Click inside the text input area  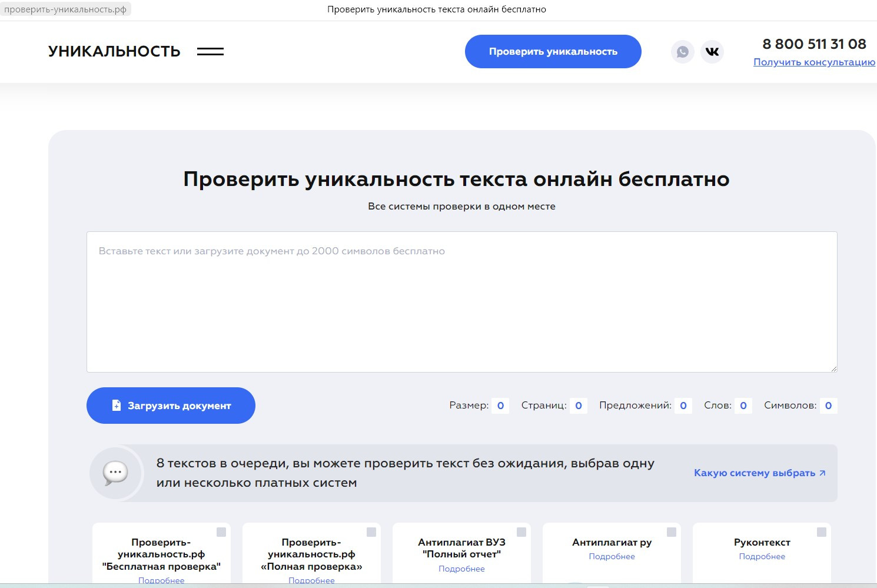[x=461, y=300]
